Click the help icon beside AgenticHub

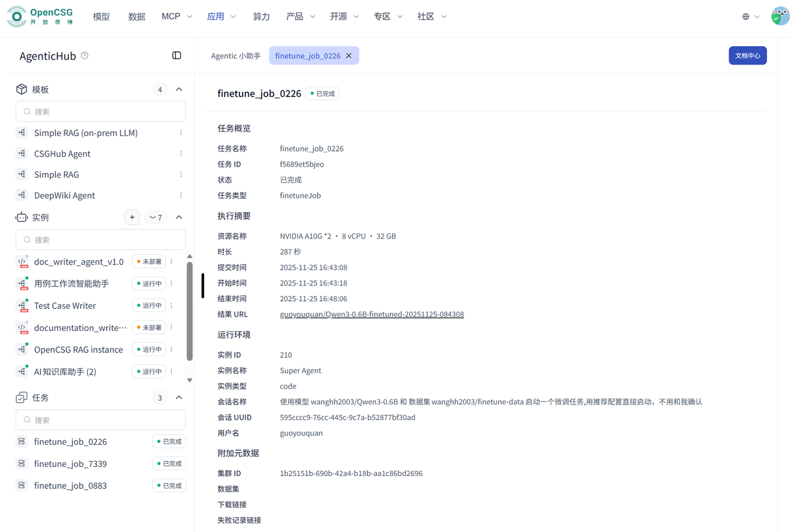point(85,56)
